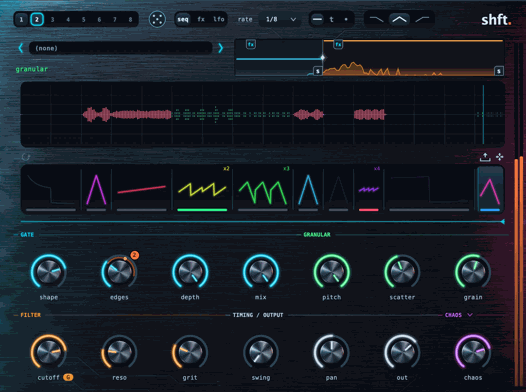Toggle the triplet t button
526x392 pixels.
(x=331, y=19)
